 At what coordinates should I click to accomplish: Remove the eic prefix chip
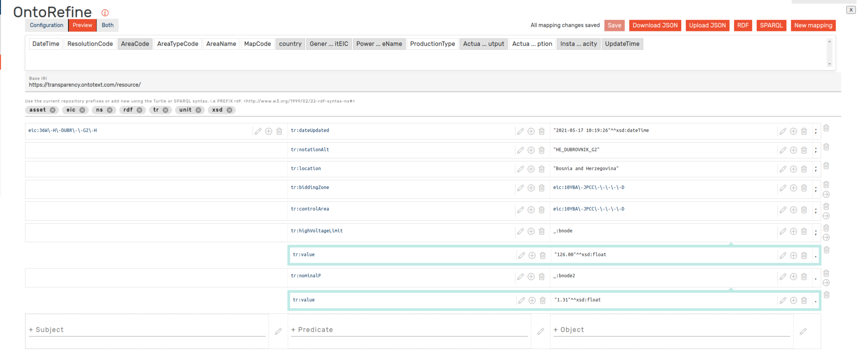82,110
